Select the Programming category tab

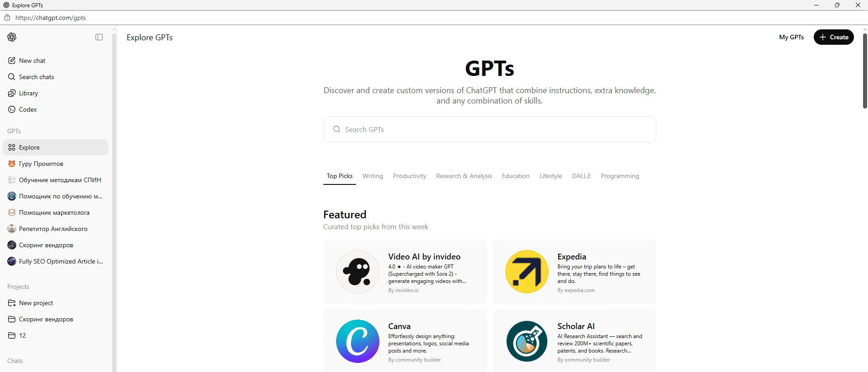click(x=620, y=176)
